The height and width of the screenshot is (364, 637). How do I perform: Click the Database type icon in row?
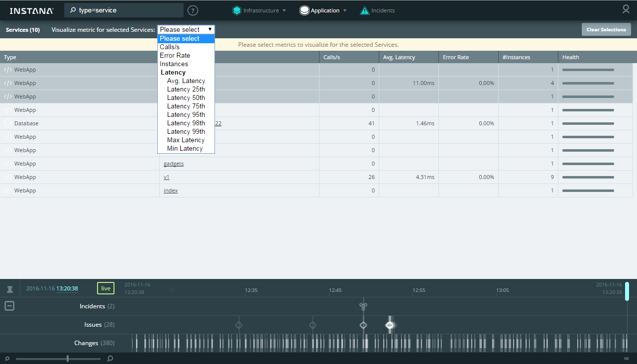coord(7,123)
